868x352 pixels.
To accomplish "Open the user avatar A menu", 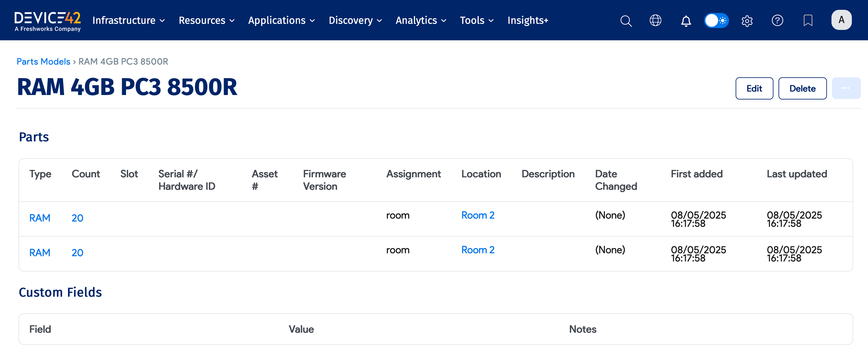I will [841, 20].
